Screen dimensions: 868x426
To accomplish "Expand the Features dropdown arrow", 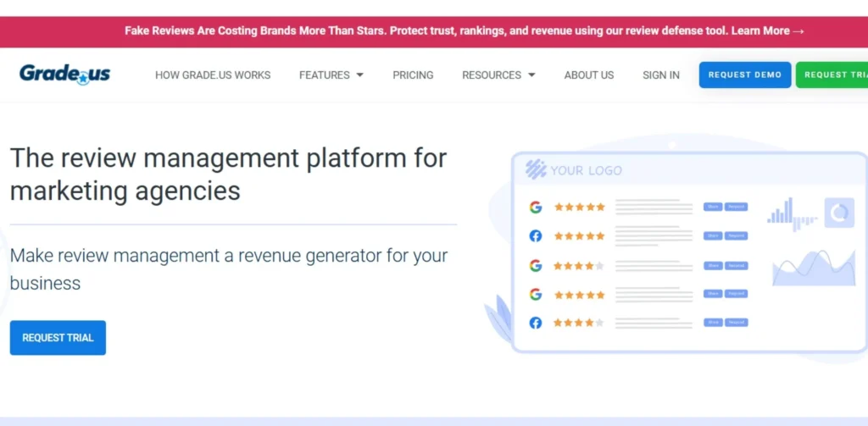I will (x=359, y=75).
